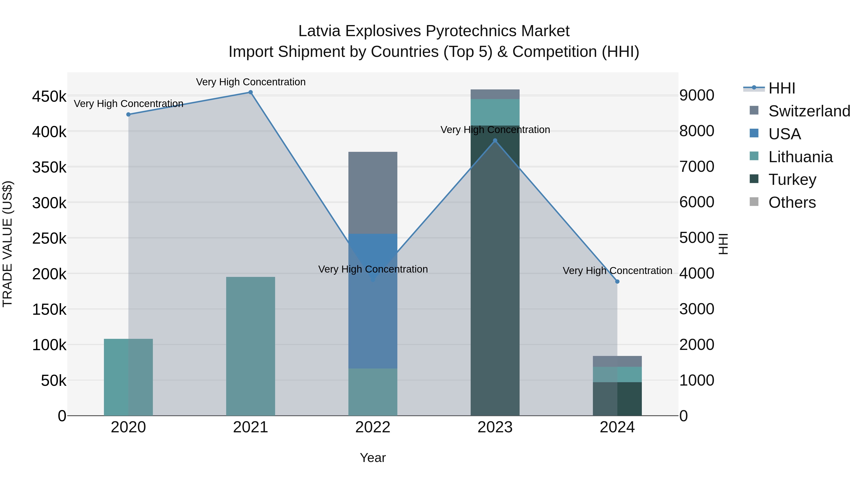Toggle the Others legend entry
The width and height of the screenshot is (868, 488).
pos(782,202)
